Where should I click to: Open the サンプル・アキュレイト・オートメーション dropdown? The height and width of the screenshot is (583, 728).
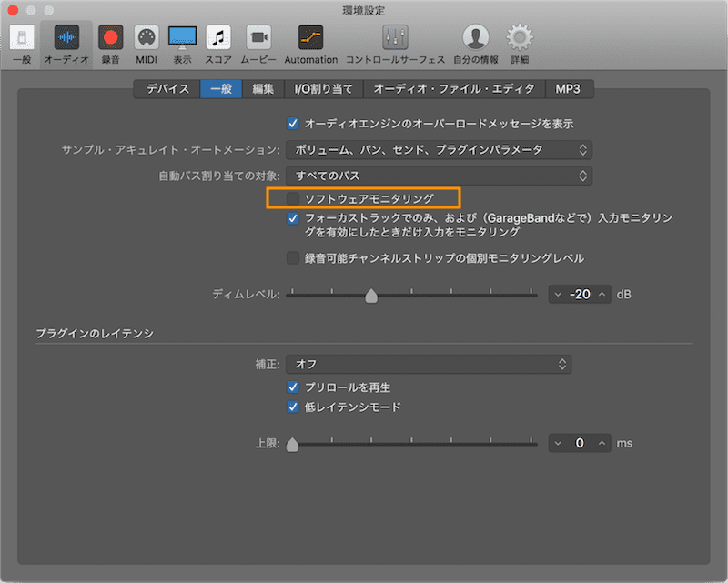point(439,150)
